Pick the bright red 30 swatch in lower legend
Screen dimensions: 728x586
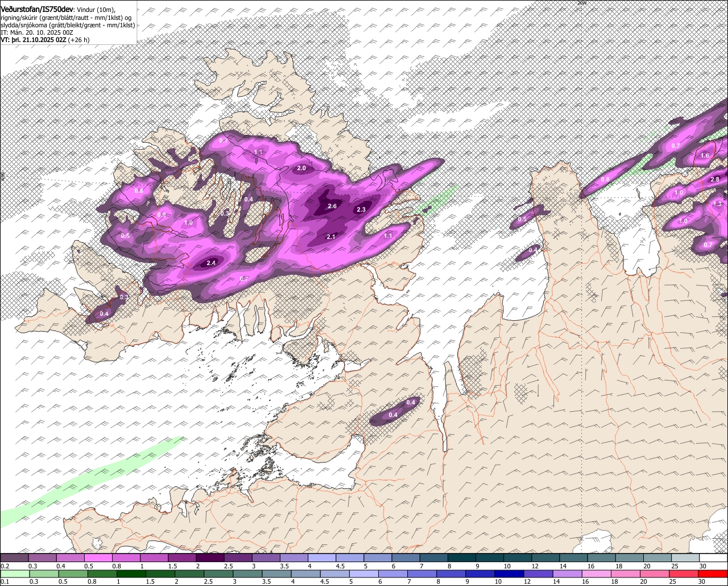(713, 574)
